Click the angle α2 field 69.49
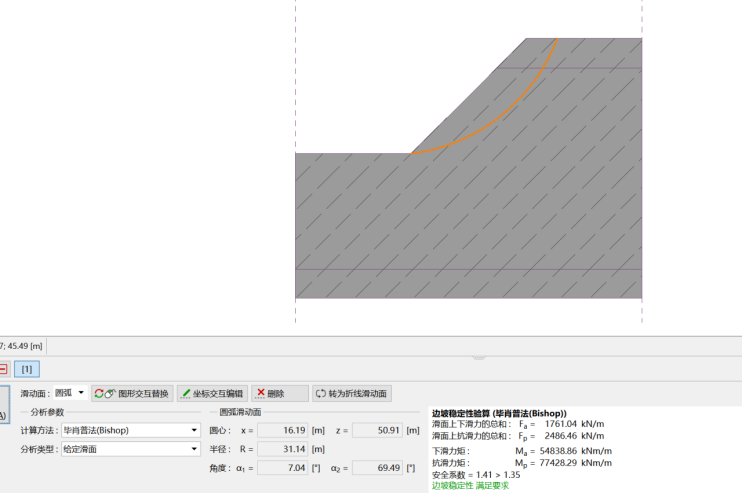 (377, 468)
